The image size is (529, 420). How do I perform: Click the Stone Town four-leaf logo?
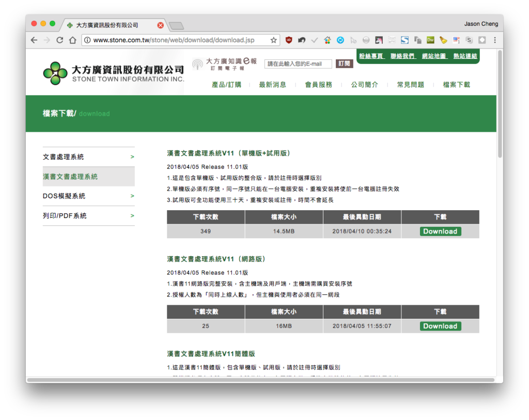(55, 73)
